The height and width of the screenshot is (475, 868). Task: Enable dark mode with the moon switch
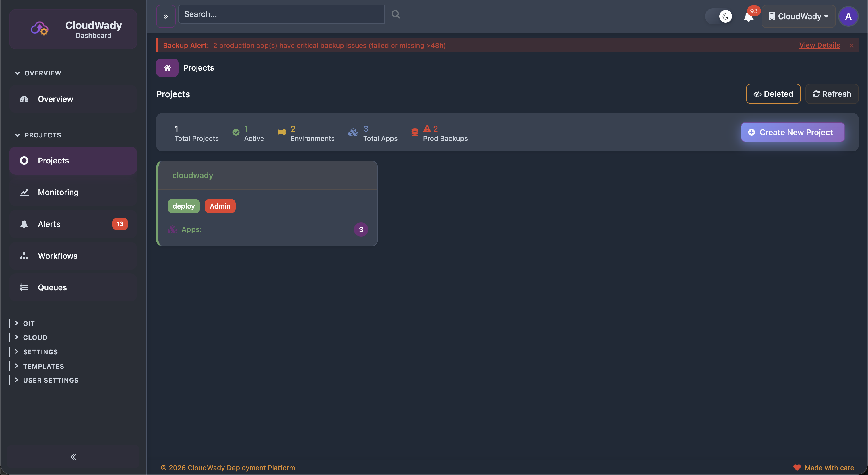pyautogui.click(x=725, y=16)
